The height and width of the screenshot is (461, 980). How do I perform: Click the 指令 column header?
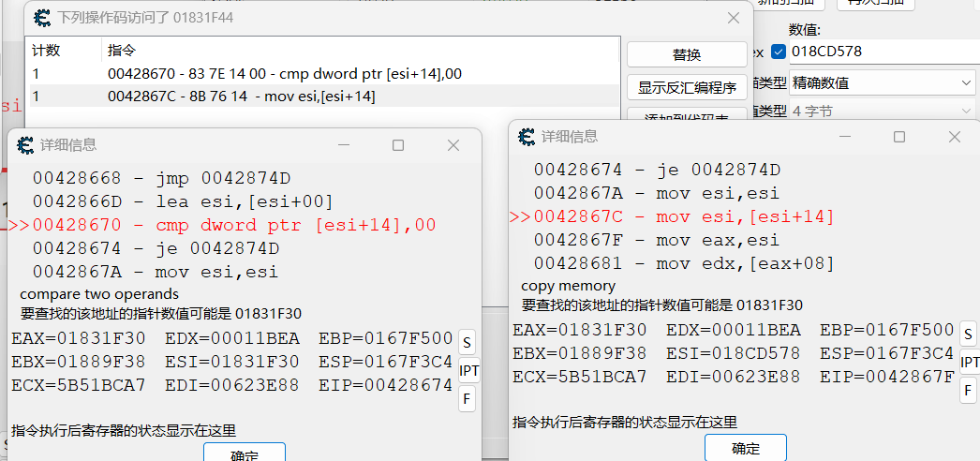click(122, 50)
